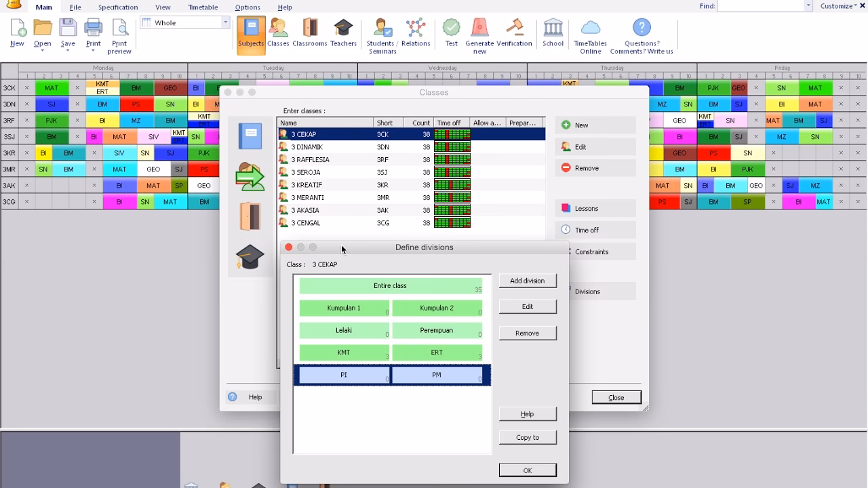Expand the Find field dropdown arrow
Image resolution: width=868 pixels, height=488 pixels.
[808, 6]
